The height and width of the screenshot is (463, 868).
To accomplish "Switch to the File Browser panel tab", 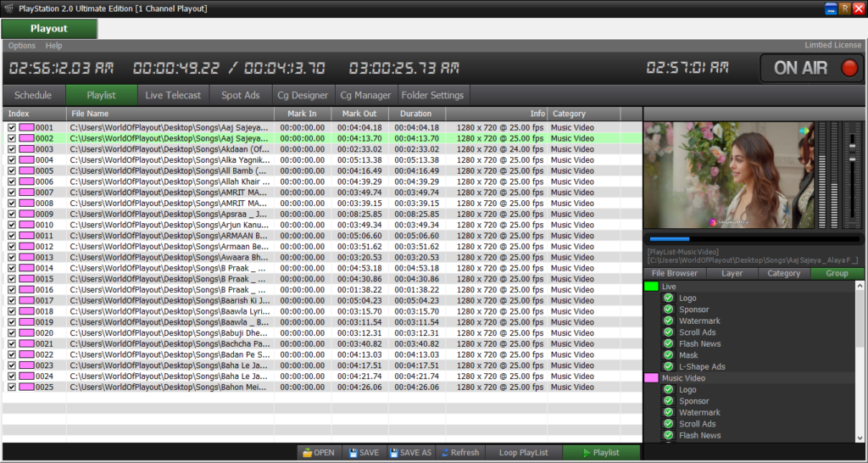I will coord(674,274).
